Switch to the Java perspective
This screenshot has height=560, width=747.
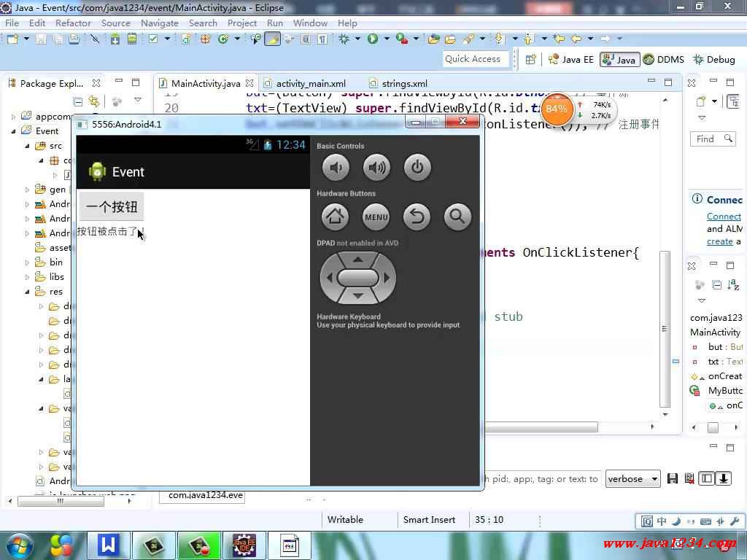click(x=619, y=60)
